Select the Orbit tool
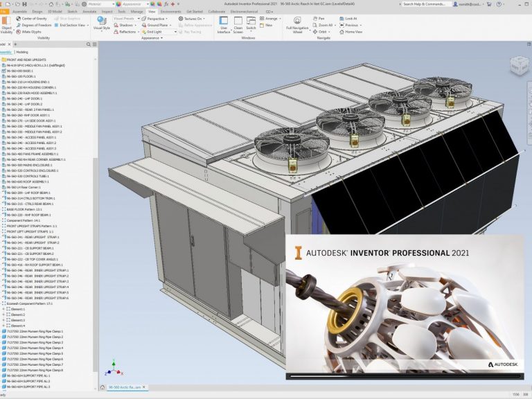532x399 pixels. [x=319, y=32]
